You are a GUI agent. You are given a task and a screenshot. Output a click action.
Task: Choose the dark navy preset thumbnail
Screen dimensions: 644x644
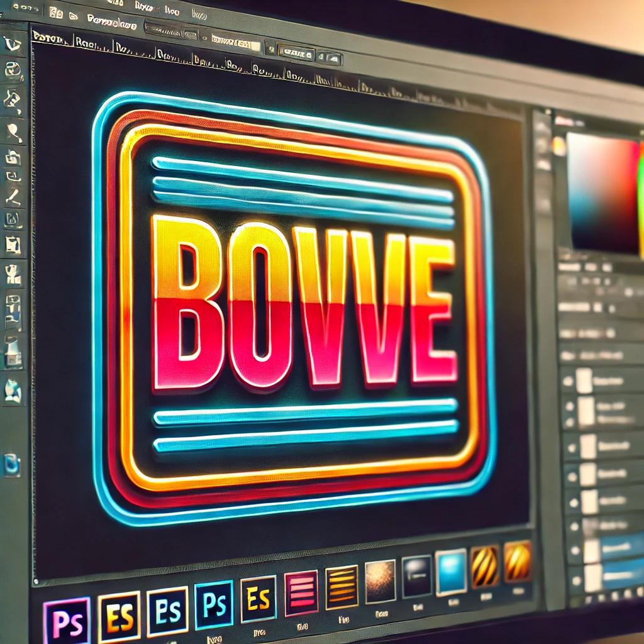pos(416,577)
